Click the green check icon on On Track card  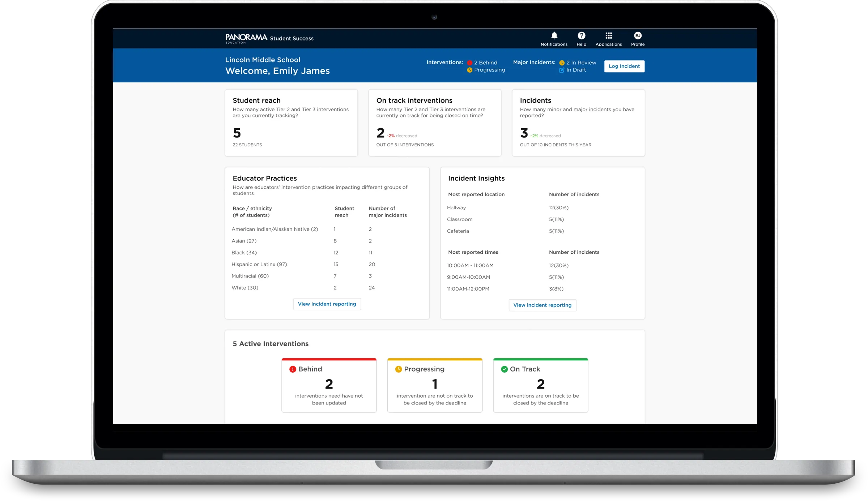(x=504, y=369)
